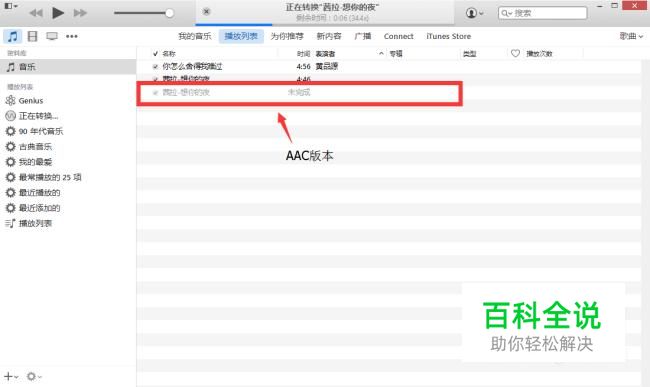
Task: Select the 播放列表 tab
Action: click(x=241, y=36)
